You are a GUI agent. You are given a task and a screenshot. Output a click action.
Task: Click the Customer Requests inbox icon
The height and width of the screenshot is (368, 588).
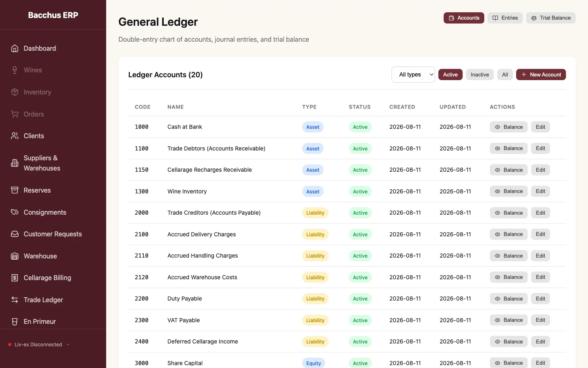pos(15,234)
